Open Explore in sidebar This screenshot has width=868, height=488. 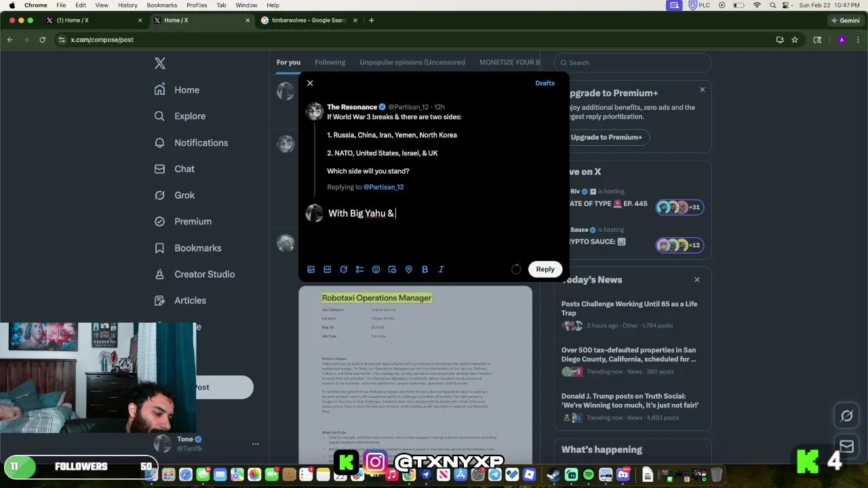180,116
